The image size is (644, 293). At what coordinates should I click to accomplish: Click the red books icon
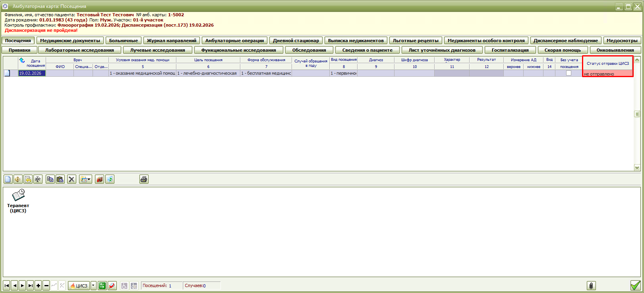pyautogui.click(x=100, y=179)
